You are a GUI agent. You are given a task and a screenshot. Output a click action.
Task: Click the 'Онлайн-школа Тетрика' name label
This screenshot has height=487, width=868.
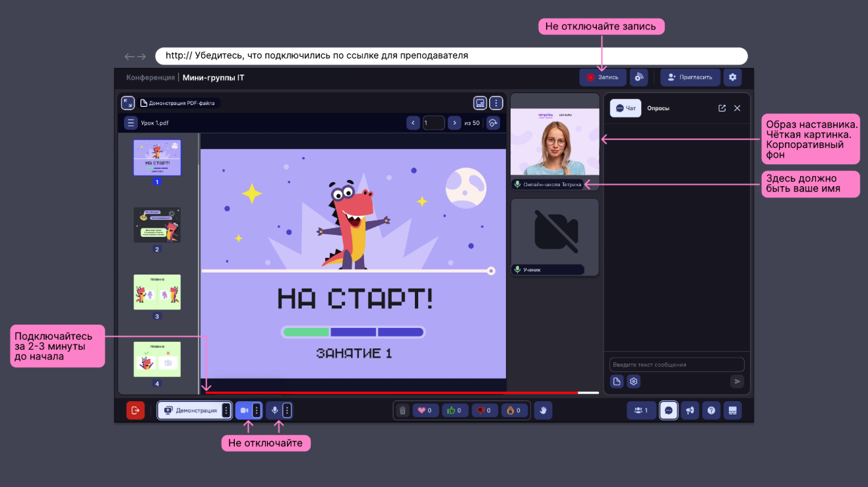click(x=553, y=184)
